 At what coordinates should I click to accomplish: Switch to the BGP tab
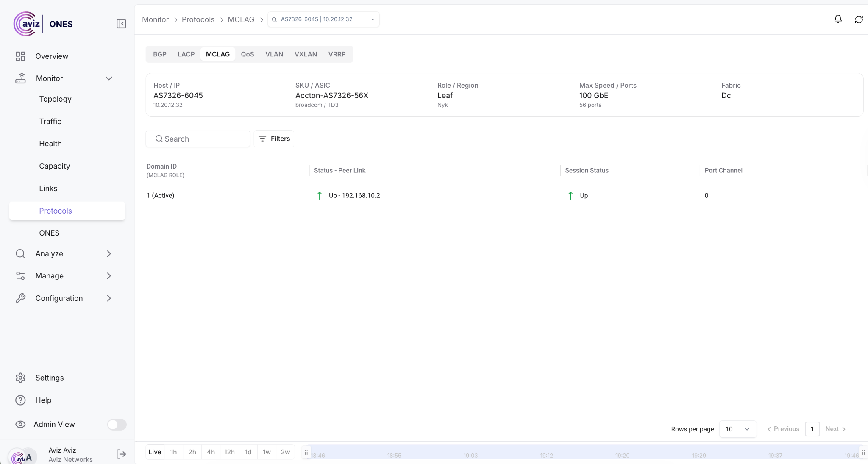coord(160,54)
